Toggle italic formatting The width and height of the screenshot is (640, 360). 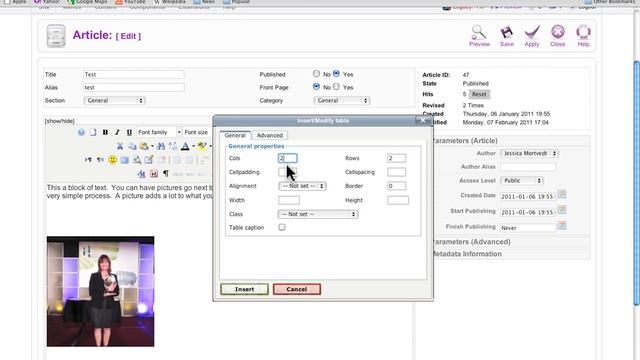tap(117, 132)
